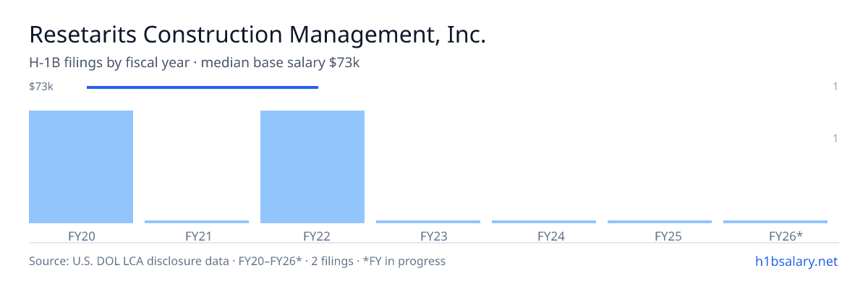Click the FY24 bar stub
This screenshot has width=868, height=289.
544,222
